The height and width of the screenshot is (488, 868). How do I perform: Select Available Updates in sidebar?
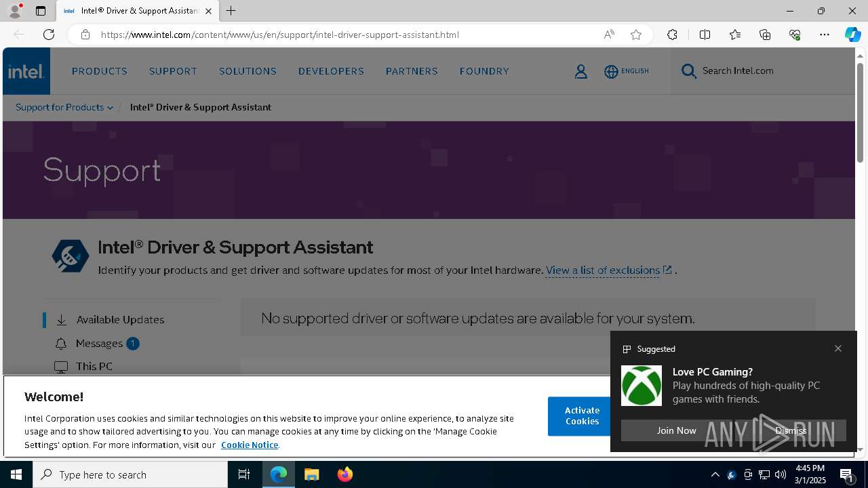(120, 319)
